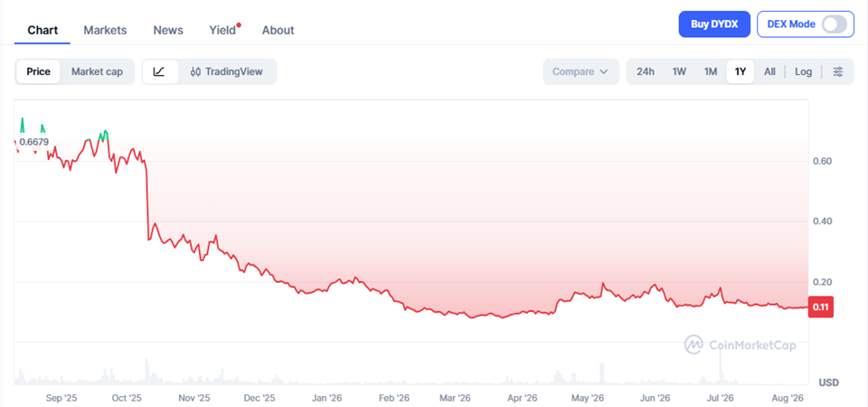Click the Aug '26 axis label

(x=788, y=398)
